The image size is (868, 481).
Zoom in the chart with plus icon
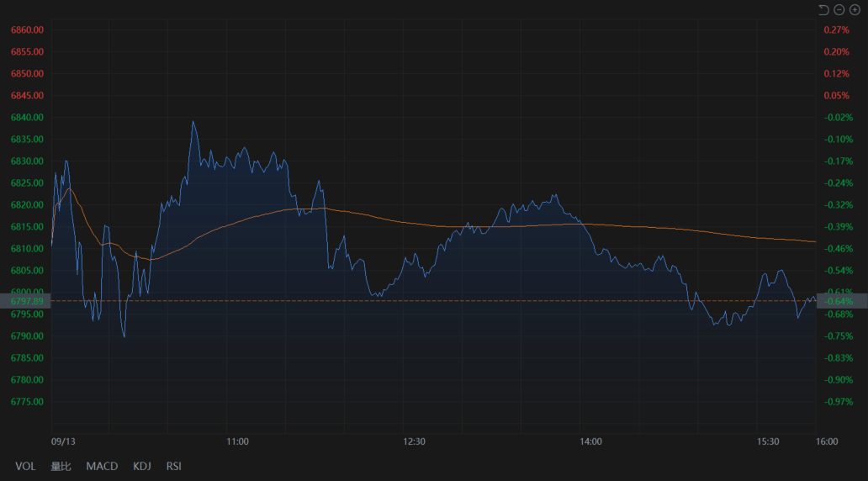click(x=855, y=9)
